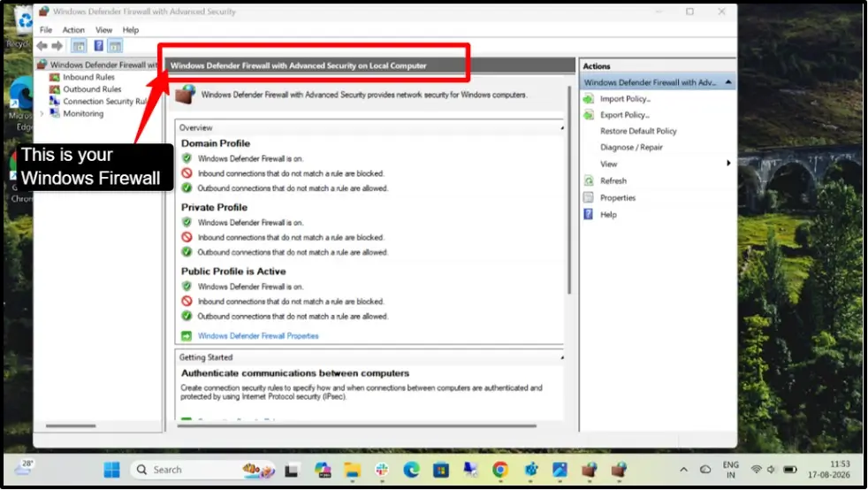Click Public Profile is Active heading

coord(233,272)
